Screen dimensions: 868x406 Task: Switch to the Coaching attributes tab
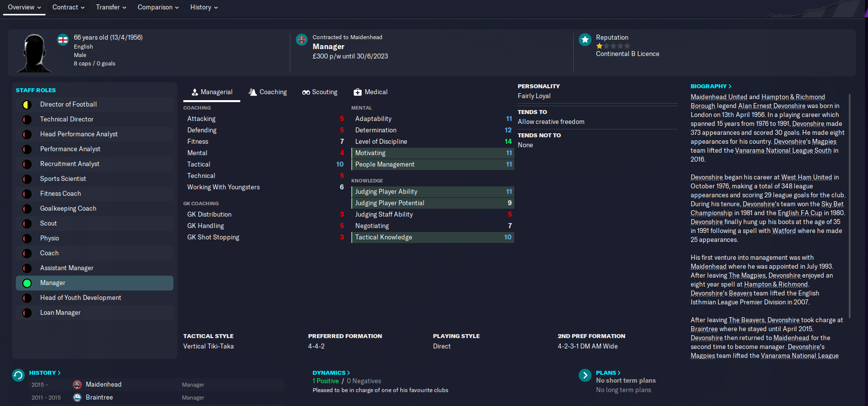point(268,92)
